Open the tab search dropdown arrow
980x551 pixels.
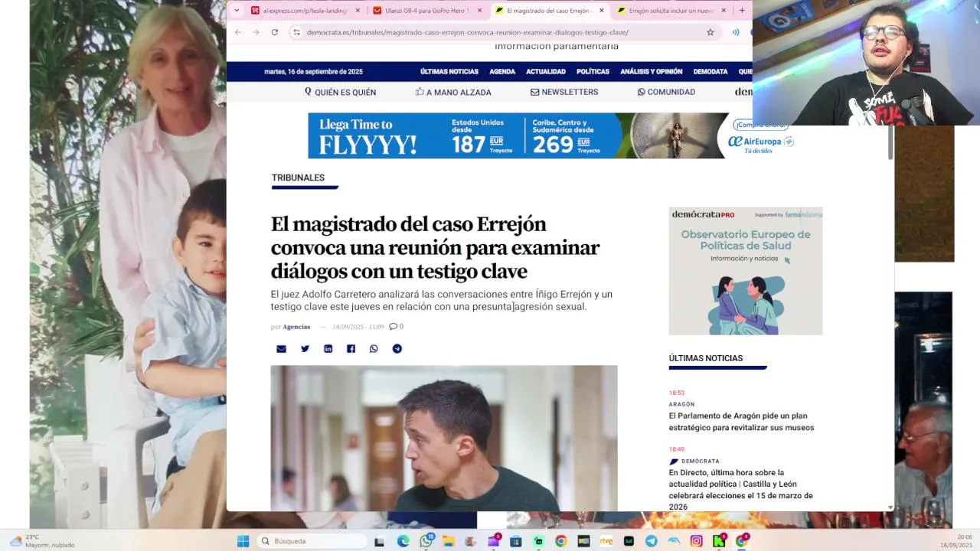click(236, 11)
